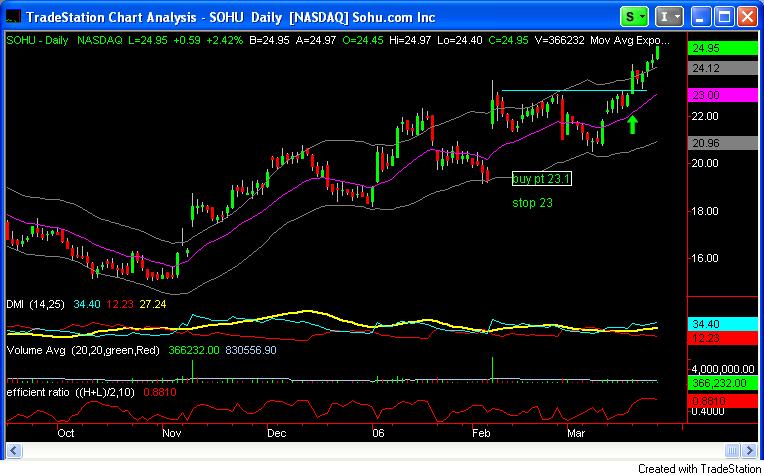The height and width of the screenshot is (475, 764).
Task: Click the '06' year label on time axis
Action: click(379, 433)
